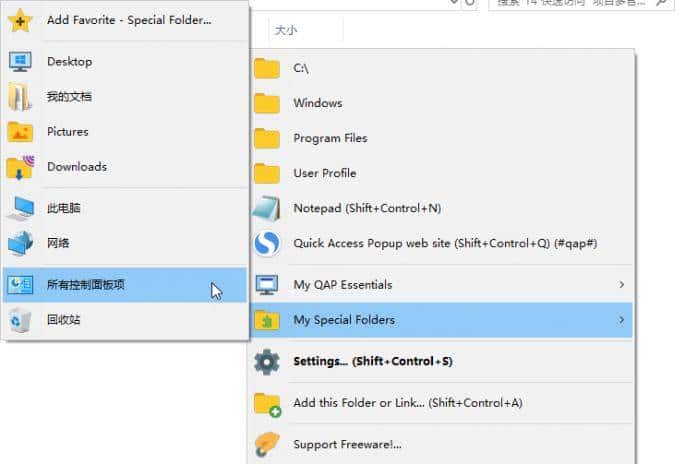Click the Add this Folder or Link icon

tap(267, 403)
